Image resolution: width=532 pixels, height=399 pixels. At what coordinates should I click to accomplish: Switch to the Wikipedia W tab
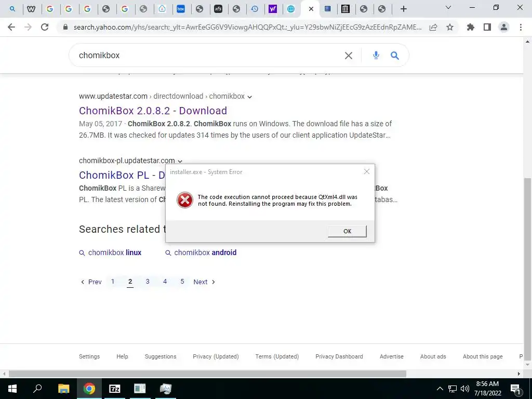[x=31, y=9]
